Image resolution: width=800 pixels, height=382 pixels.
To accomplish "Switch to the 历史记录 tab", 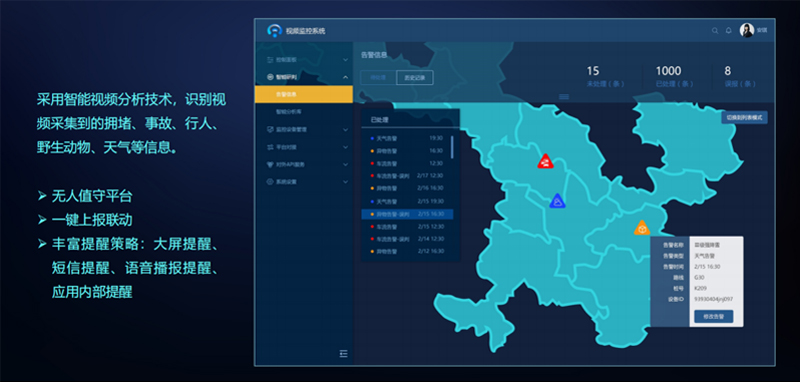I will (415, 78).
